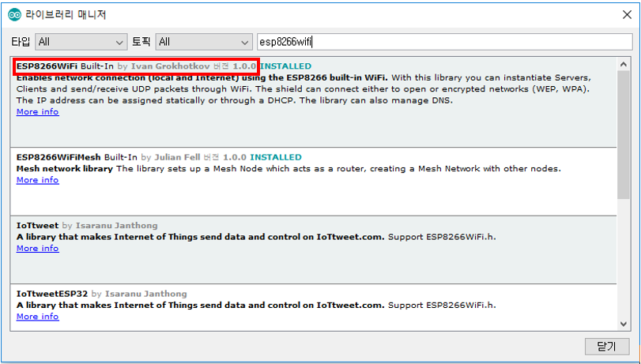Open More info link for IoTtweet
This screenshot has width=641, height=364.
[38, 249]
